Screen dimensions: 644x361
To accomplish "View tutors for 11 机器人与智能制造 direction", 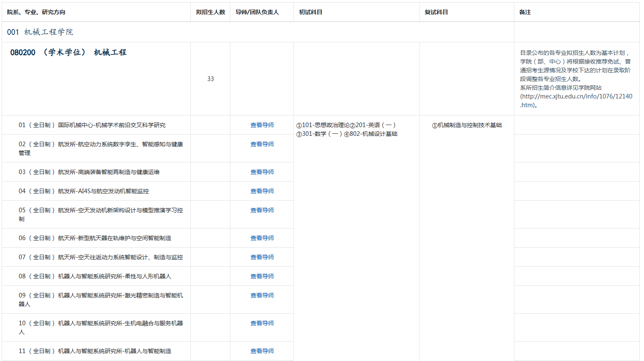I will tap(262, 351).
